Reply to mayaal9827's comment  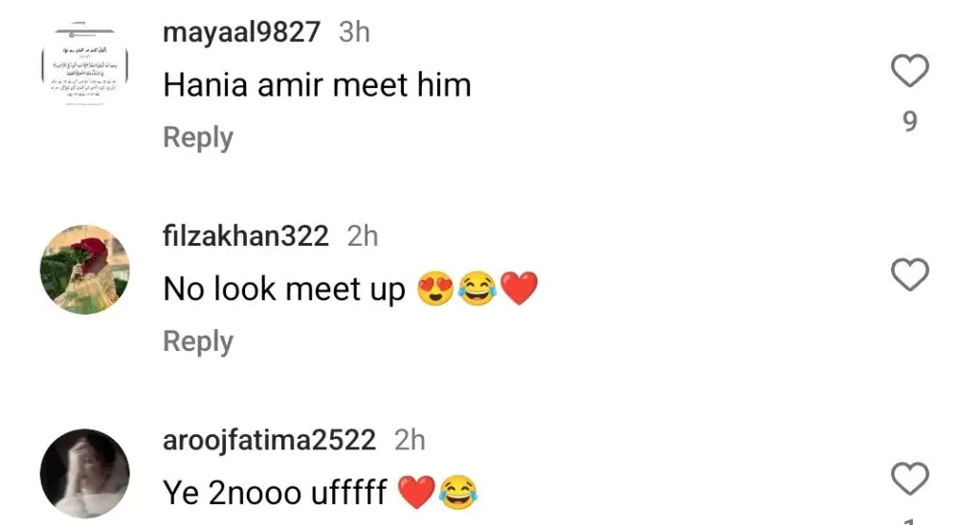coord(198,138)
